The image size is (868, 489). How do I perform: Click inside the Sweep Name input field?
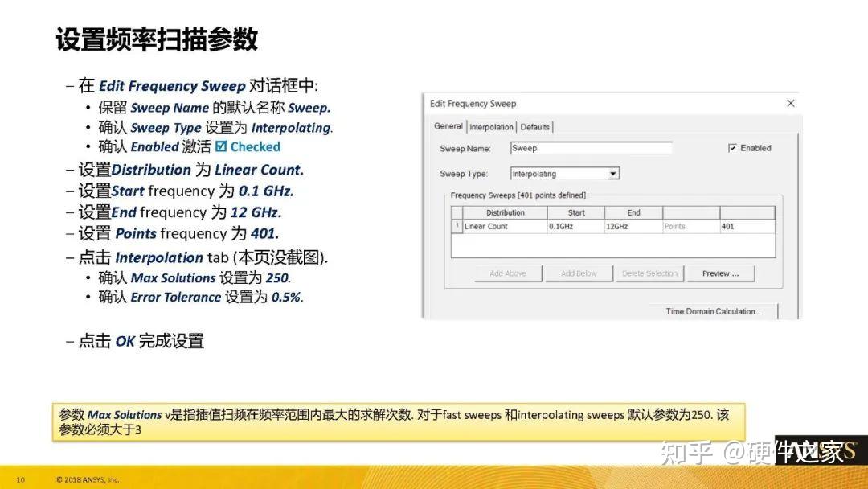click(591, 148)
